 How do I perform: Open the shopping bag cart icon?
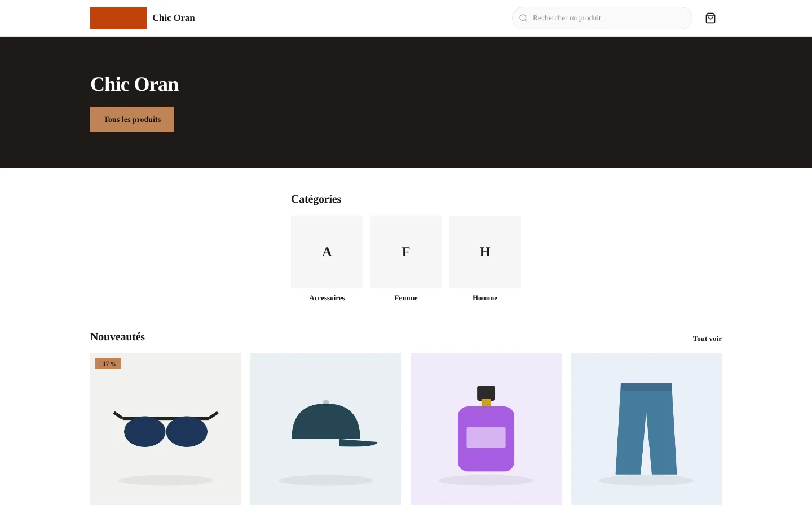[x=710, y=18]
